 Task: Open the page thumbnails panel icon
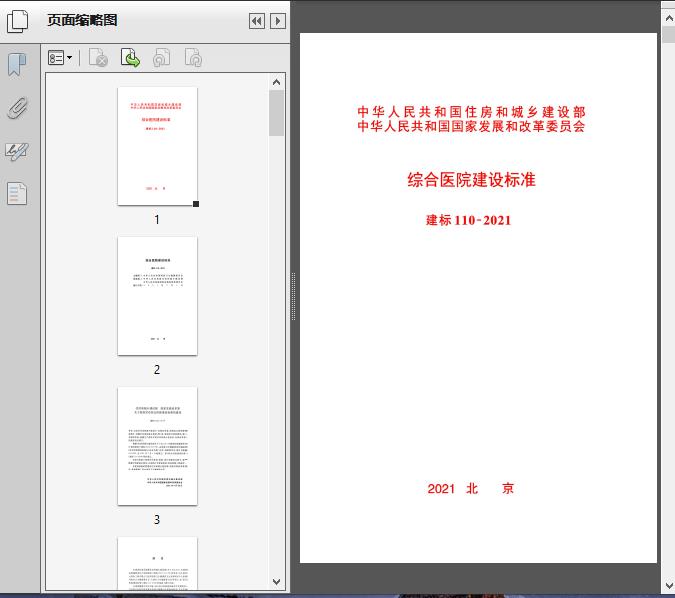tap(18, 22)
